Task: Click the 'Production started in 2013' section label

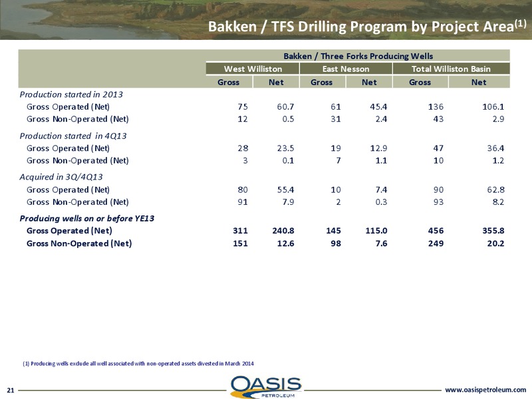Action: (71, 94)
